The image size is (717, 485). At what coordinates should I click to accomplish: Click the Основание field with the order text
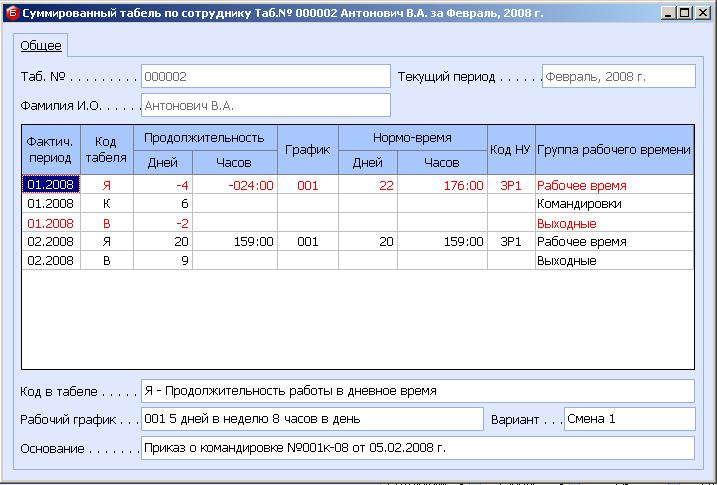[x=417, y=448]
